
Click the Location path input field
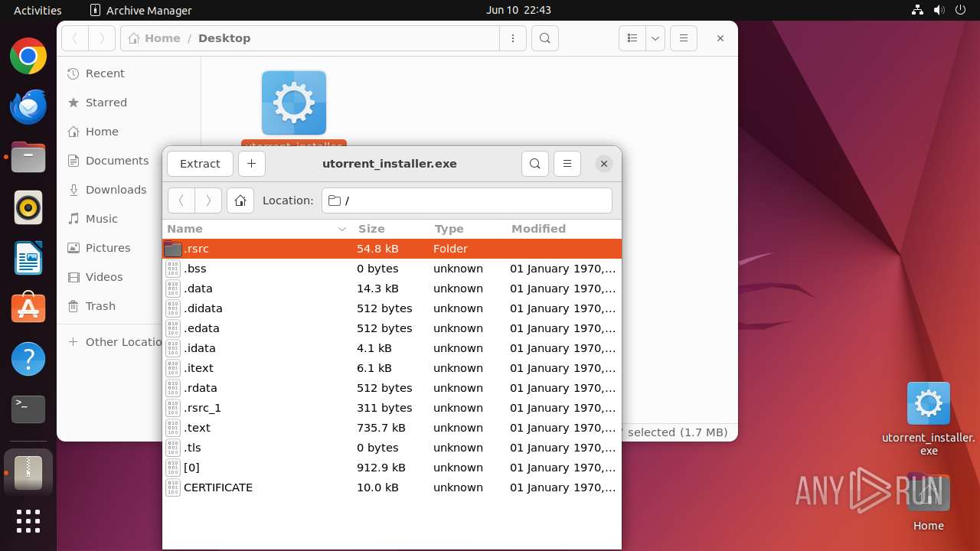coord(467,201)
